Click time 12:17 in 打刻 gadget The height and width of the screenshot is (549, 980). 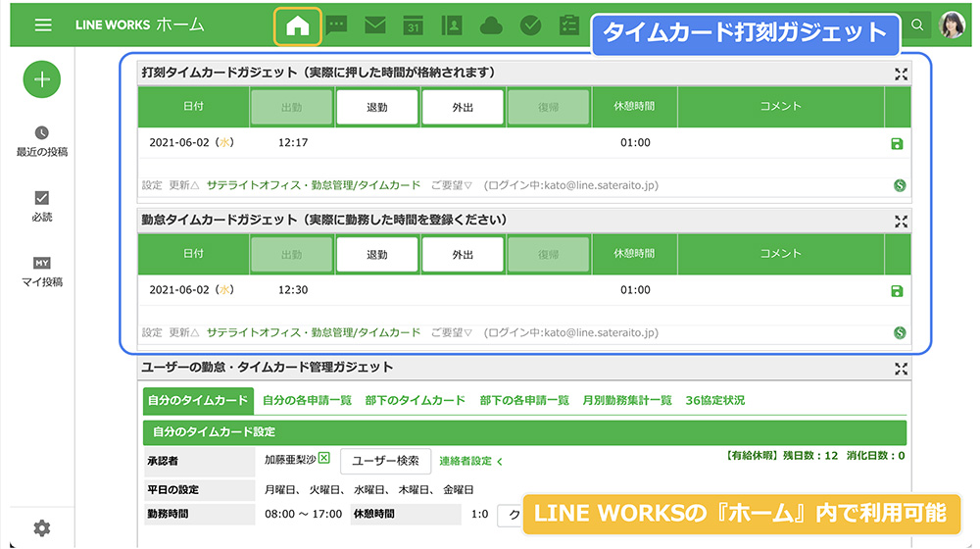[292, 142]
